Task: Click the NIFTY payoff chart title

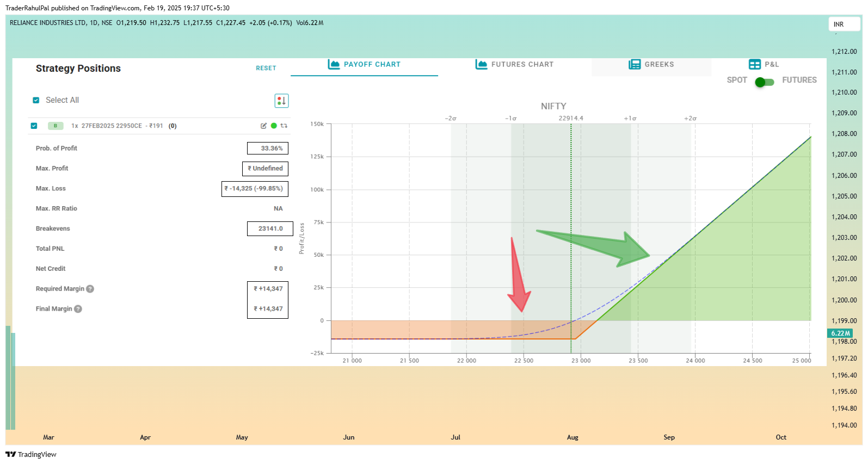Action: 553,106
